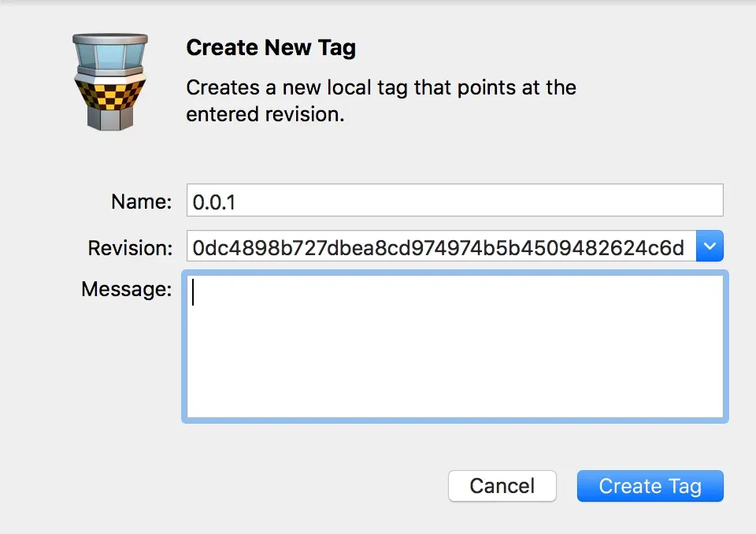Click the "Message:" label
756x534 pixels.
tap(126, 290)
